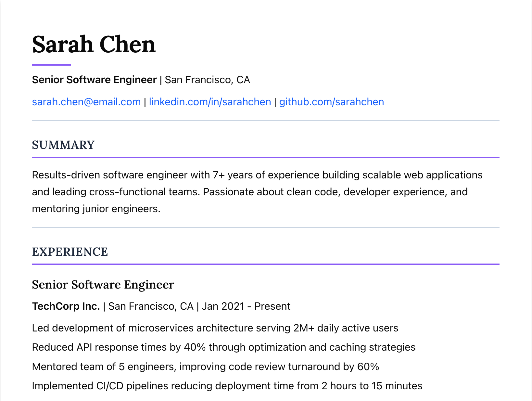Click the Sarah Chen name heading
This screenshot has height=401, width=532.
(x=94, y=45)
